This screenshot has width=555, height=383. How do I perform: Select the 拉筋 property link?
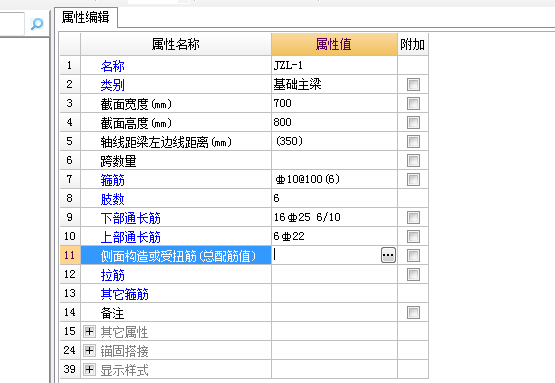(113, 275)
